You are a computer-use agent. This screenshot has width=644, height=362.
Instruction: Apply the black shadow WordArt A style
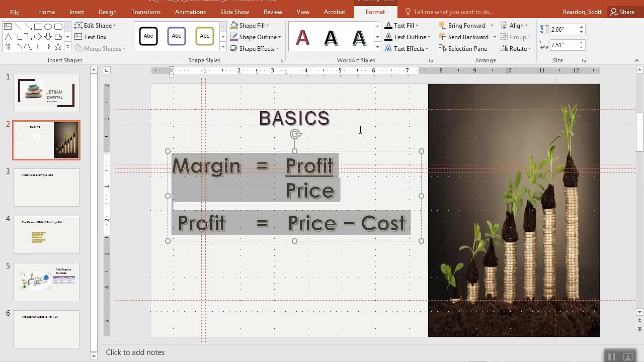click(x=331, y=37)
